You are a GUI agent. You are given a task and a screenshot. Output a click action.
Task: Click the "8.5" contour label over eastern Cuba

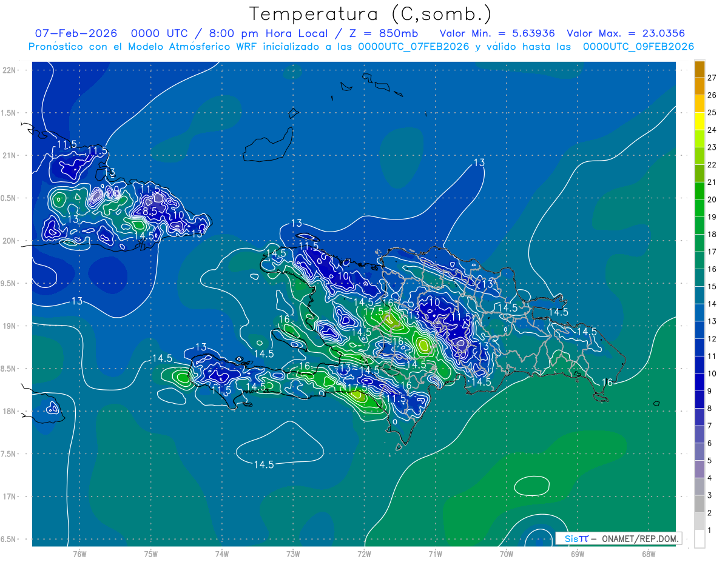tap(150, 211)
